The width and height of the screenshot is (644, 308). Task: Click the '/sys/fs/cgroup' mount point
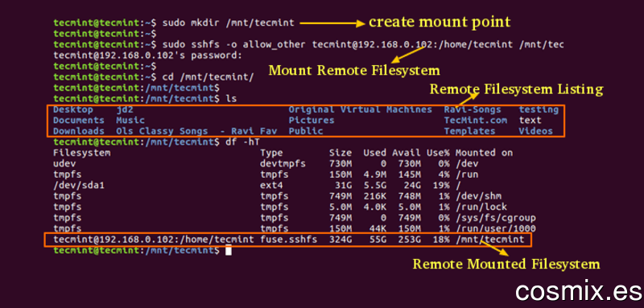pyautogui.click(x=495, y=218)
